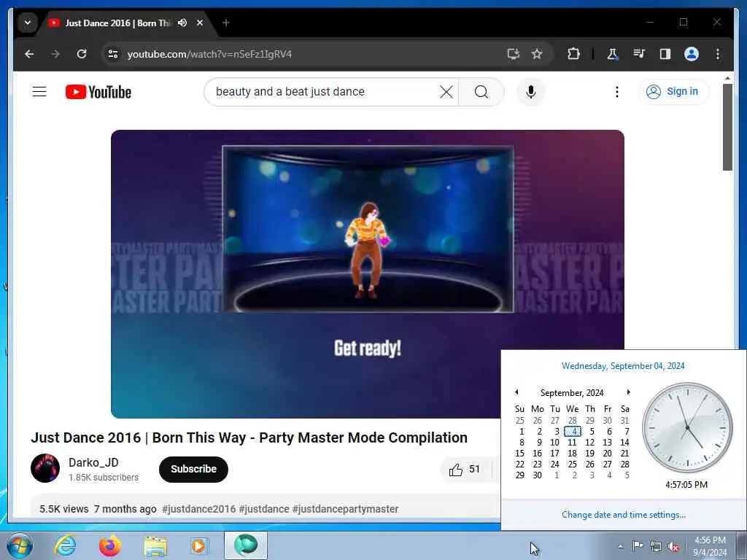Search with your voice microphone
747x560 pixels.
pos(531,91)
